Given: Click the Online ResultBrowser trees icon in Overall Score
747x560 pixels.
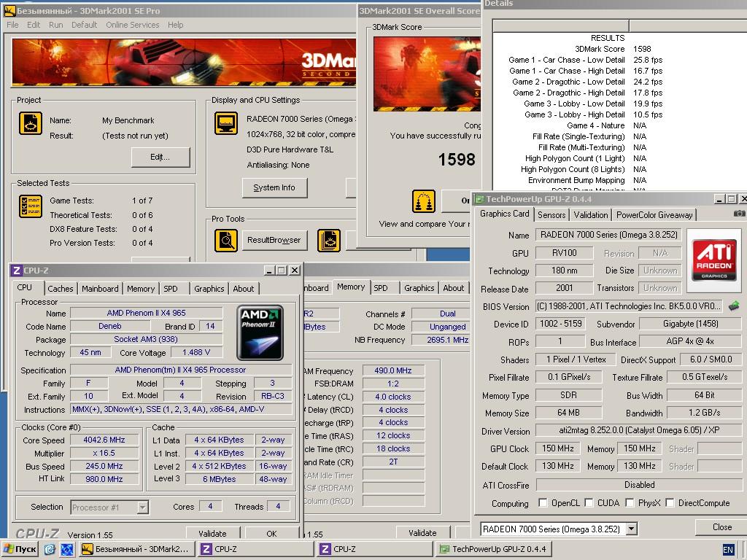Looking at the screenshot, I should coord(424,201).
